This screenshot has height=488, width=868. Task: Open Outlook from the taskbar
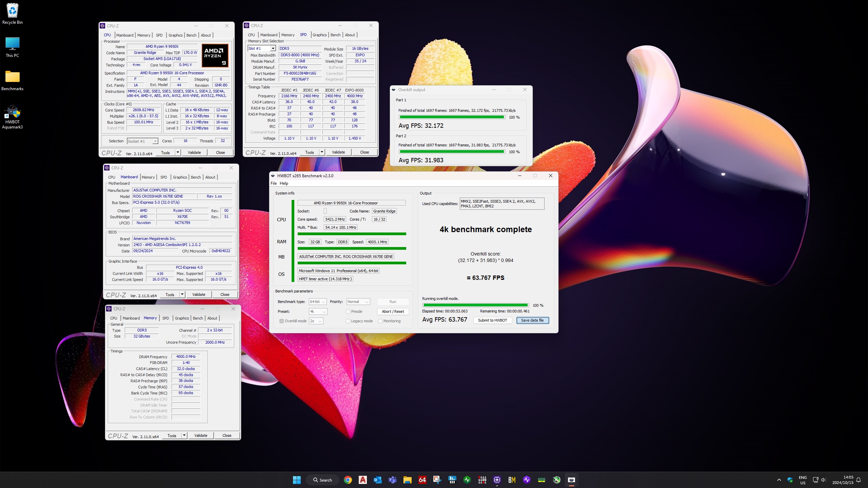coord(378,480)
